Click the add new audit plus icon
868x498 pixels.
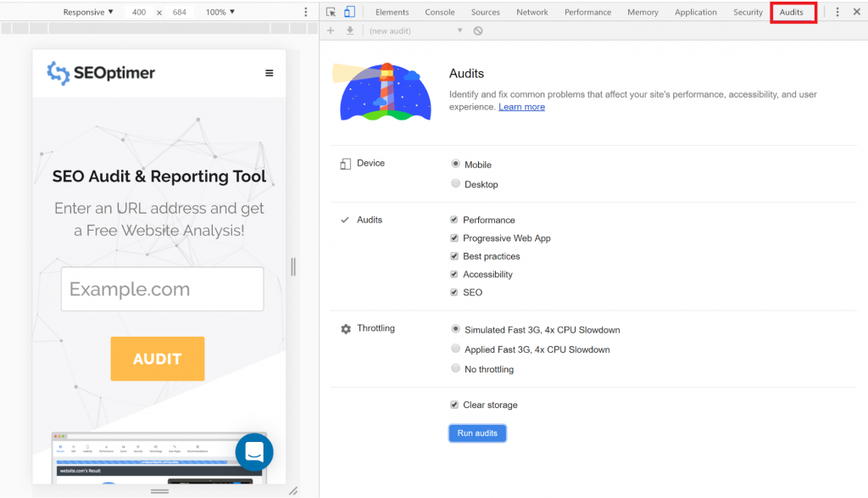click(331, 31)
